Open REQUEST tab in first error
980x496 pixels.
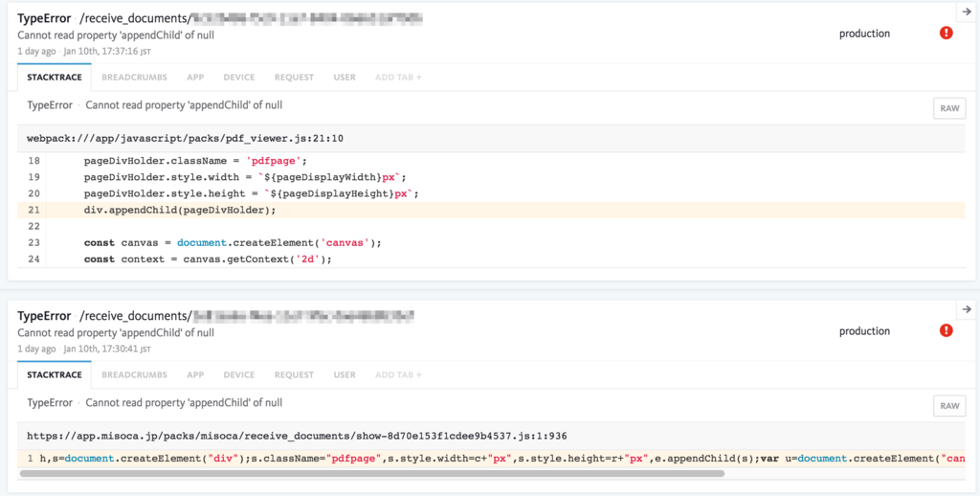point(295,78)
